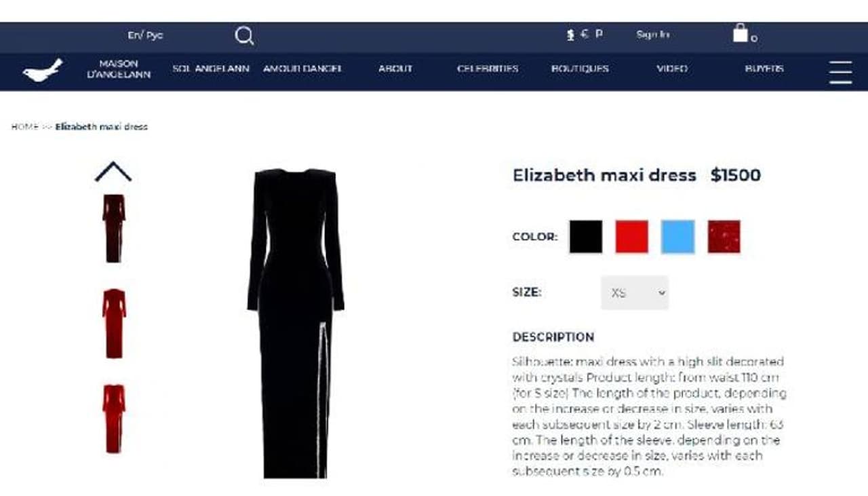Click the up arrow above thumbnails

113,172
